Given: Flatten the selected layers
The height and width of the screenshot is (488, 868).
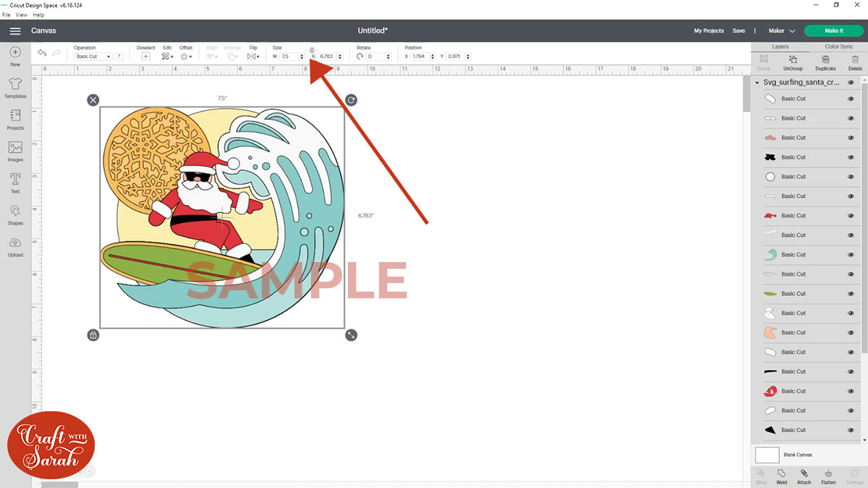Looking at the screenshot, I should point(829,476).
